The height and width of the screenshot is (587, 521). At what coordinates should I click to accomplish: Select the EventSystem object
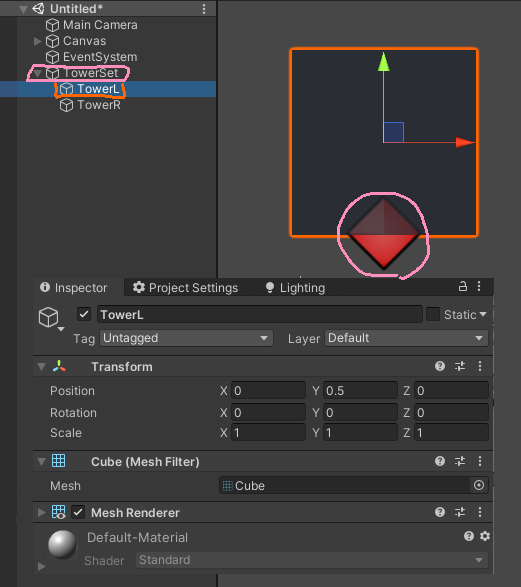(100, 57)
